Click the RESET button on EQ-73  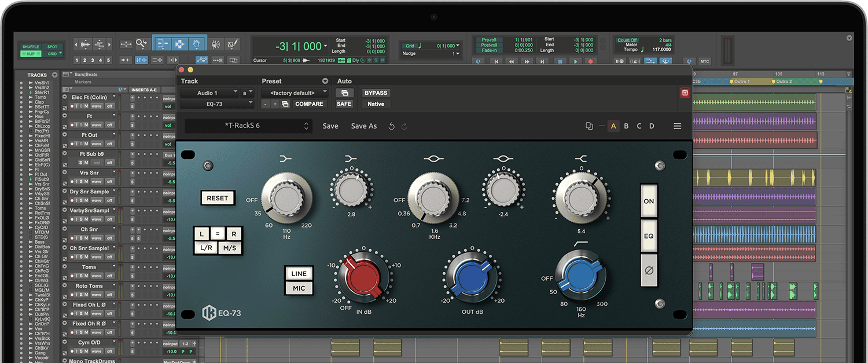click(218, 198)
